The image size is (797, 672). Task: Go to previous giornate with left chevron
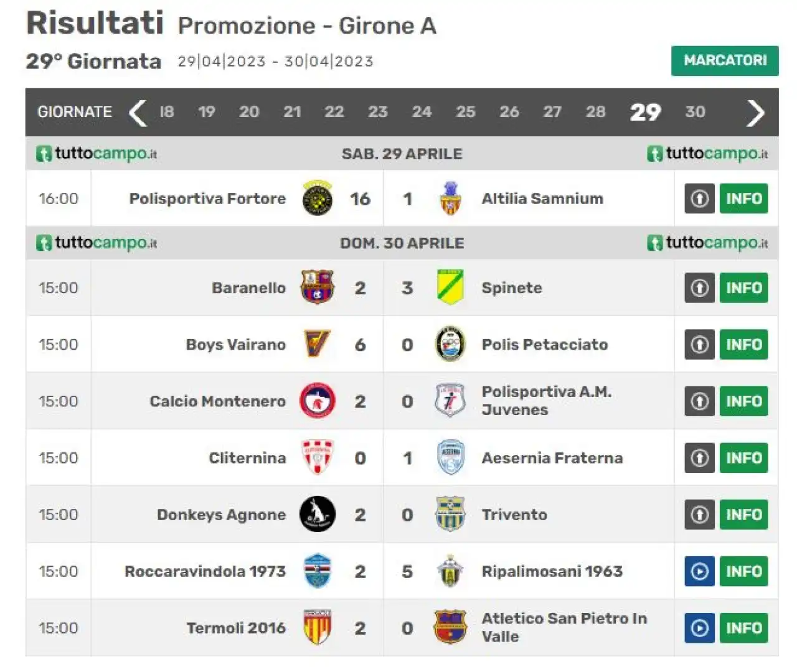point(137,113)
